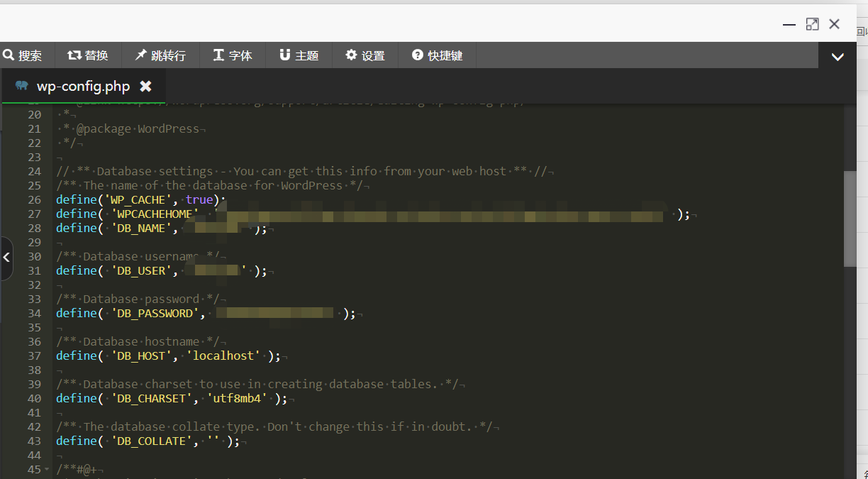This screenshot has height=479, width=868.
Task: Click the shortcuts question mark icon
Action: (x=418, y=55)
